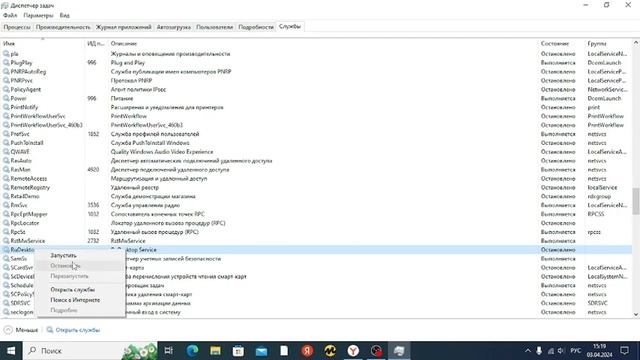Select the RasMan service icon
The image size is (640, 360).
[6, 169]
